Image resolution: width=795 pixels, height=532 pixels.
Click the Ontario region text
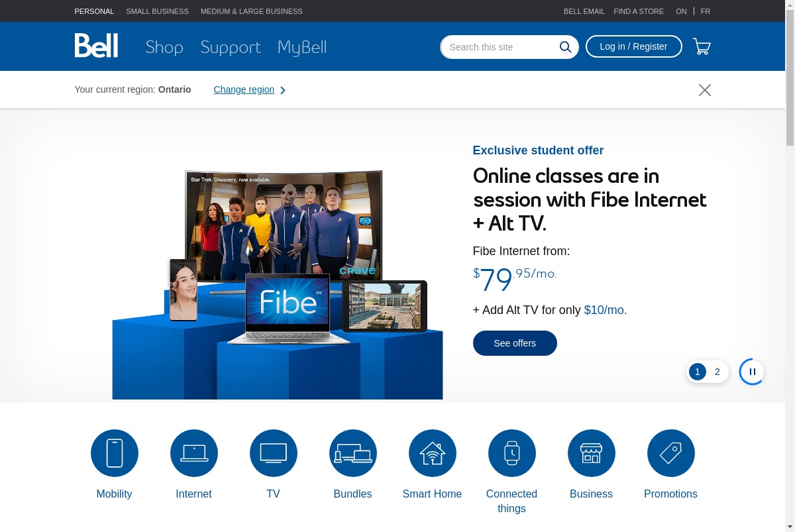174,89
